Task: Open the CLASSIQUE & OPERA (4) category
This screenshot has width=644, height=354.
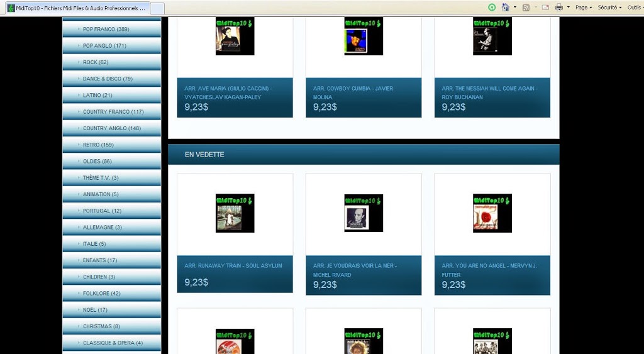Action: [112, 343]
